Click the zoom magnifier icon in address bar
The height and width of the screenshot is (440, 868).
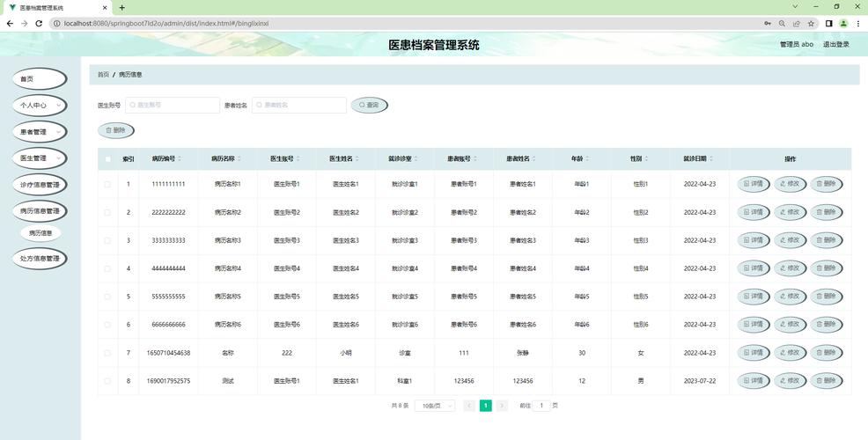click(783, 23)
